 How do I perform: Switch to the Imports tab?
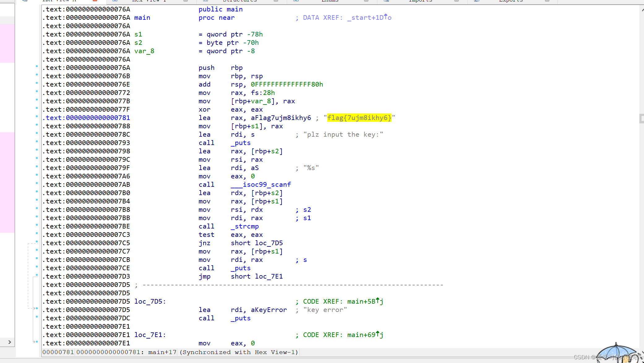[420, 1]
